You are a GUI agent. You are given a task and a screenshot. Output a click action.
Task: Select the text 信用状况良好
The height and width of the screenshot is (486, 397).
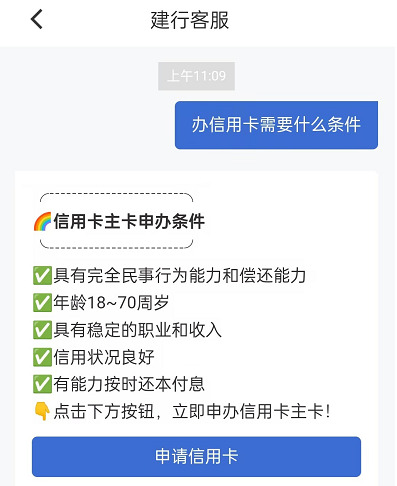click(x=104, y=357)
